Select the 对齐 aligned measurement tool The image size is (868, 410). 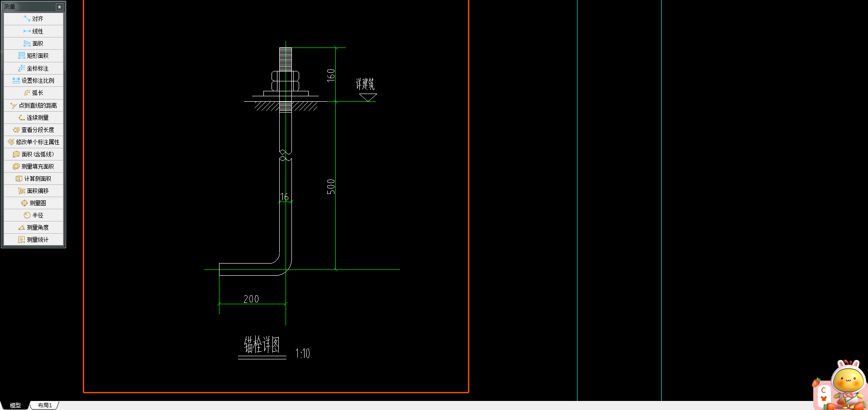point(33,19)
